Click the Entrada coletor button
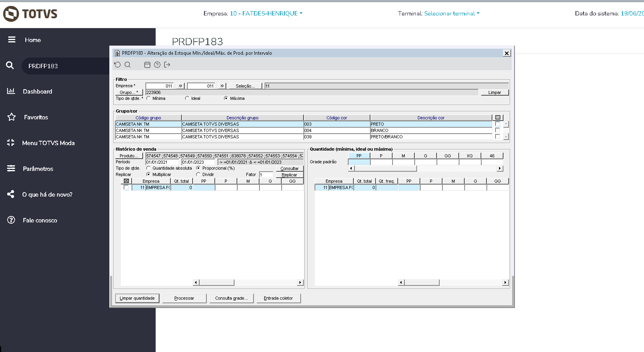 point(278,298)
